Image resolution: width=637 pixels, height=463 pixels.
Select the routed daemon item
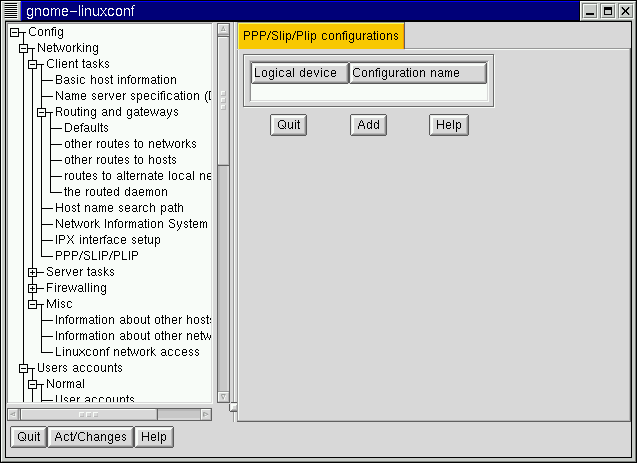pyautogui.click(x=115, y=192)
